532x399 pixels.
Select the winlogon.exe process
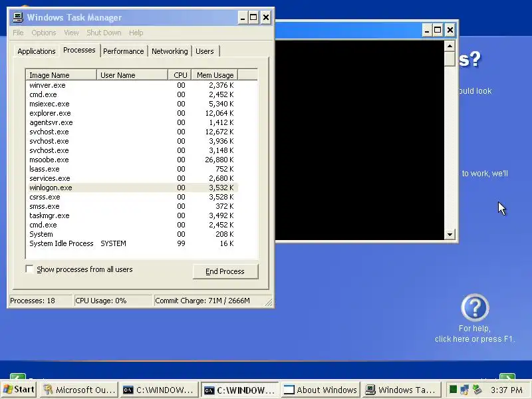[132, 188]
